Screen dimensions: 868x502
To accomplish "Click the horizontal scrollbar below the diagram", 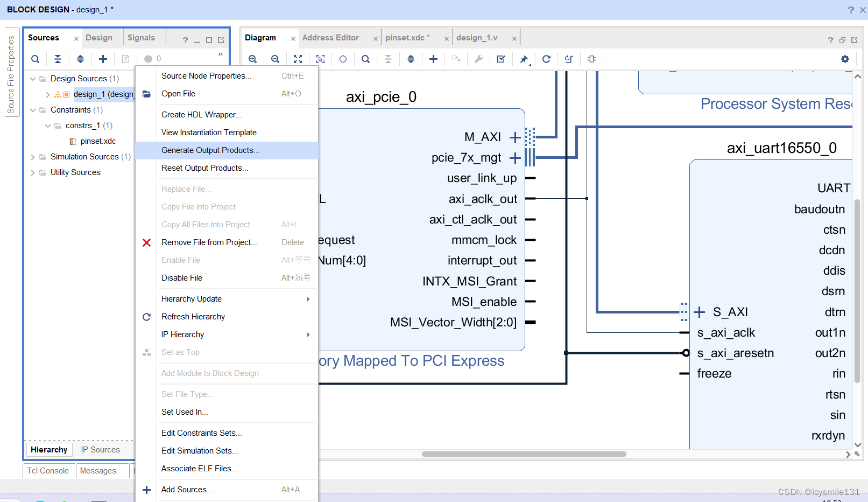I will [x=525, y=454].
